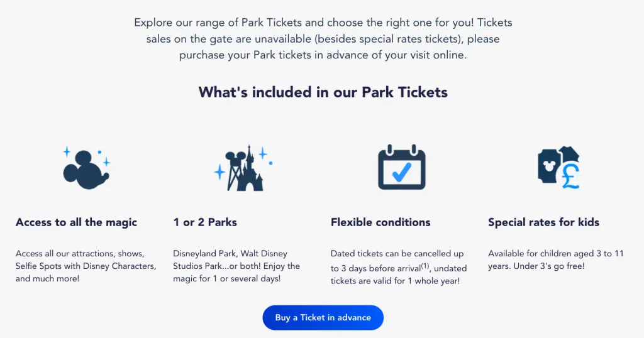Click the Selfie Spots with Disney Characters description
Screen dimensions: 644x338
86,266
